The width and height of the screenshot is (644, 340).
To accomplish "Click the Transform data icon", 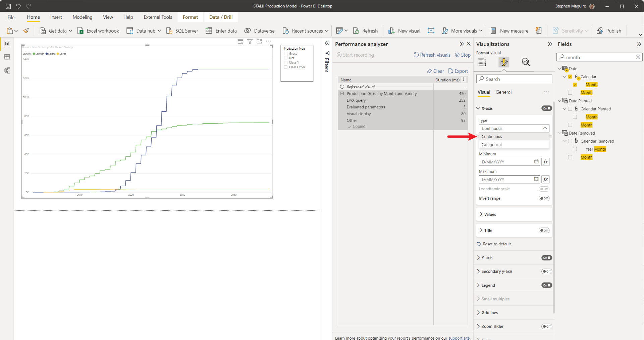I will [x=339, y=31].
